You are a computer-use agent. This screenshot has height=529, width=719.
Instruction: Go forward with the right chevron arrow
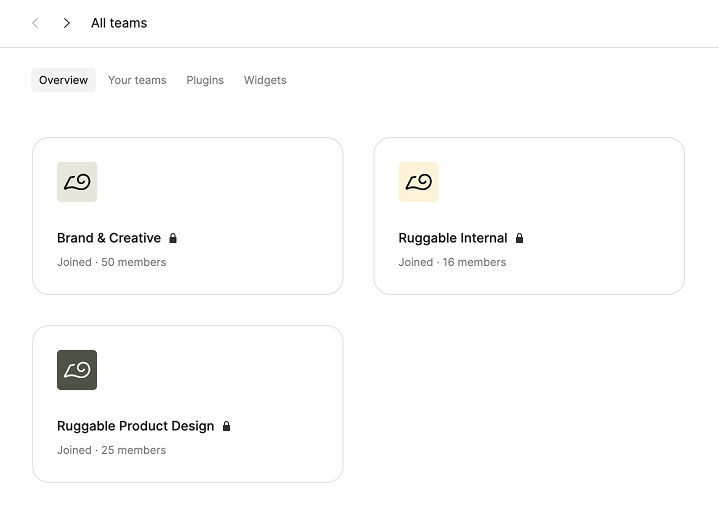(x=66, y=23)
